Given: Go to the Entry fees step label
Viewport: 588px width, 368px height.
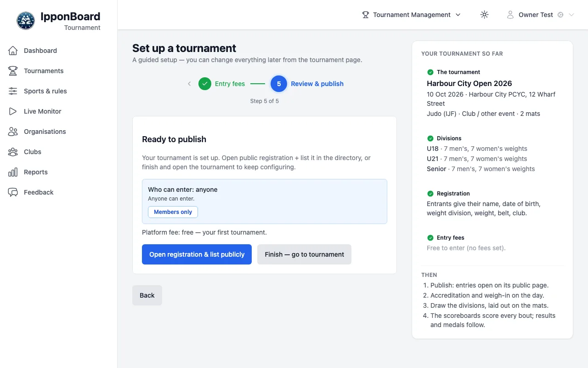Looking at the screenshot, I should click(230, 84).
